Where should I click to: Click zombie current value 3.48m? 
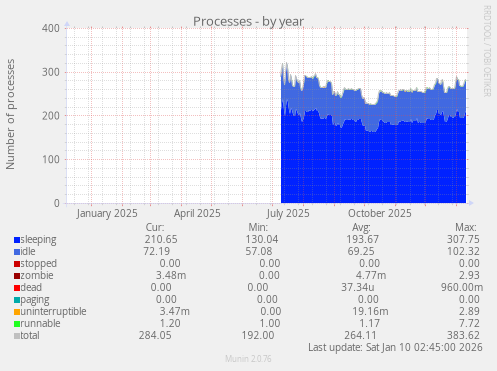(x=171, y=275)
